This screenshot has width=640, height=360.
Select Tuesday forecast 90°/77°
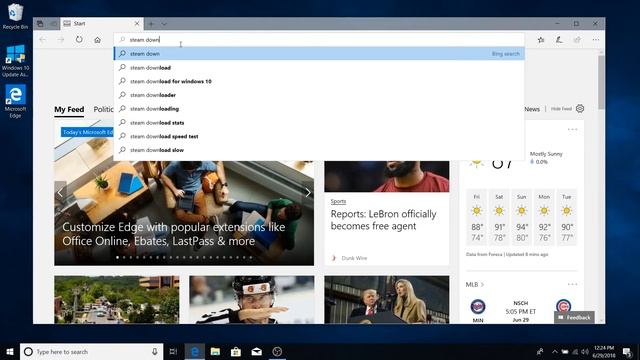point(567,217)
